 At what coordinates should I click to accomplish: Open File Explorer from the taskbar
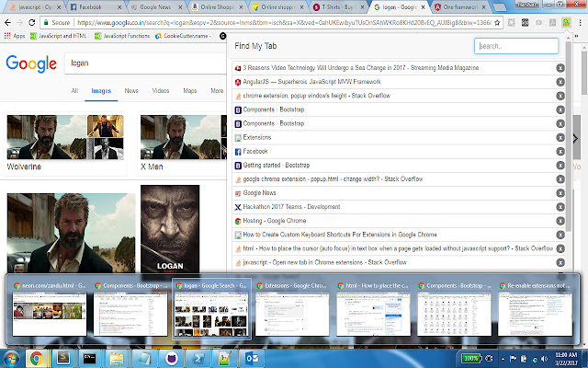117,359
